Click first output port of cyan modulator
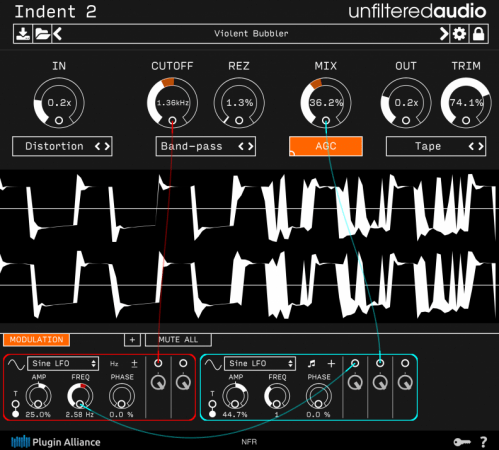Image resolution: width=499 pixels, height=450 pixels. coord(355,363)
